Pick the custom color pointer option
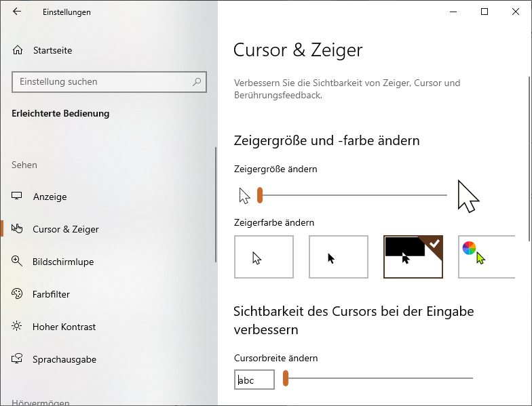 click(487, 257)
